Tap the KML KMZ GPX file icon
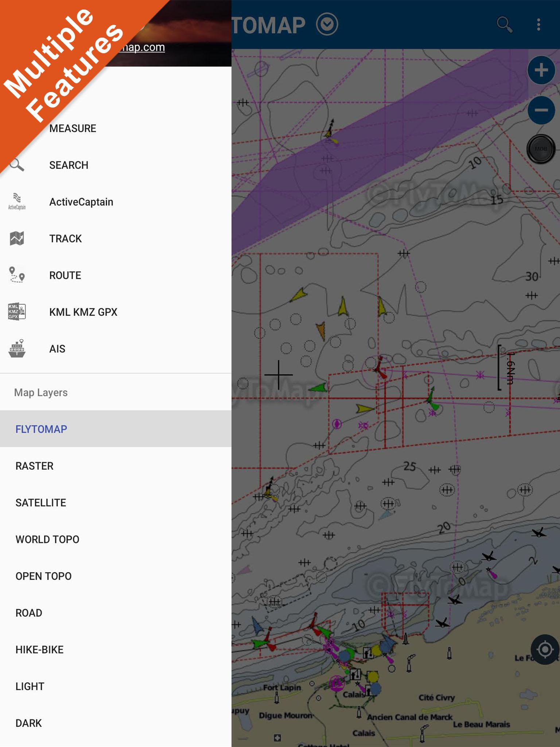 (17, 312)
